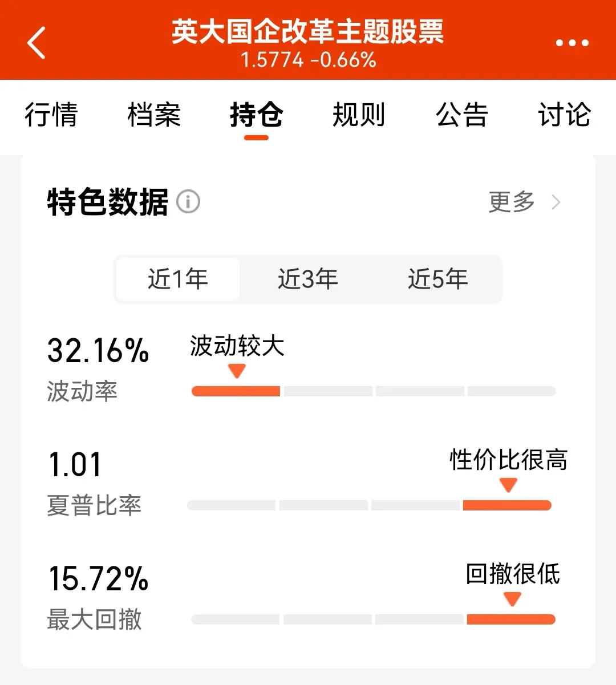Tap the chevron arrow next to 更多
Viewport: 616px width, 685px height.
556,202
